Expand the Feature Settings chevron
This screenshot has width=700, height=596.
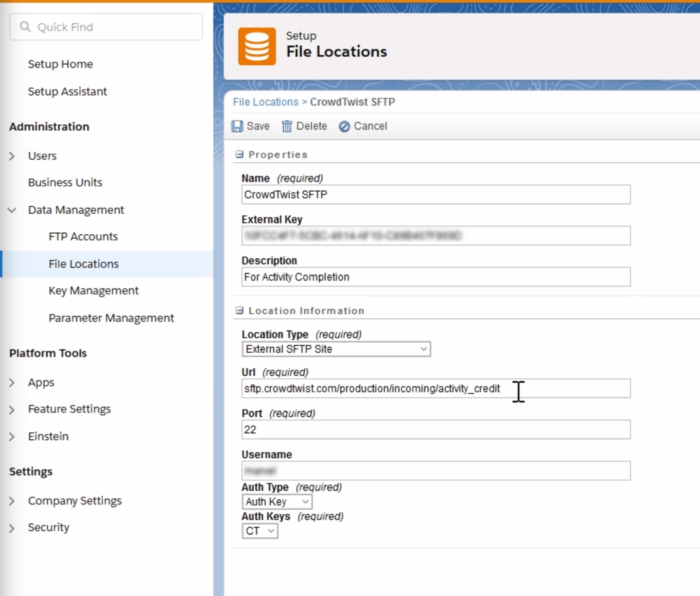pos(12,410)
